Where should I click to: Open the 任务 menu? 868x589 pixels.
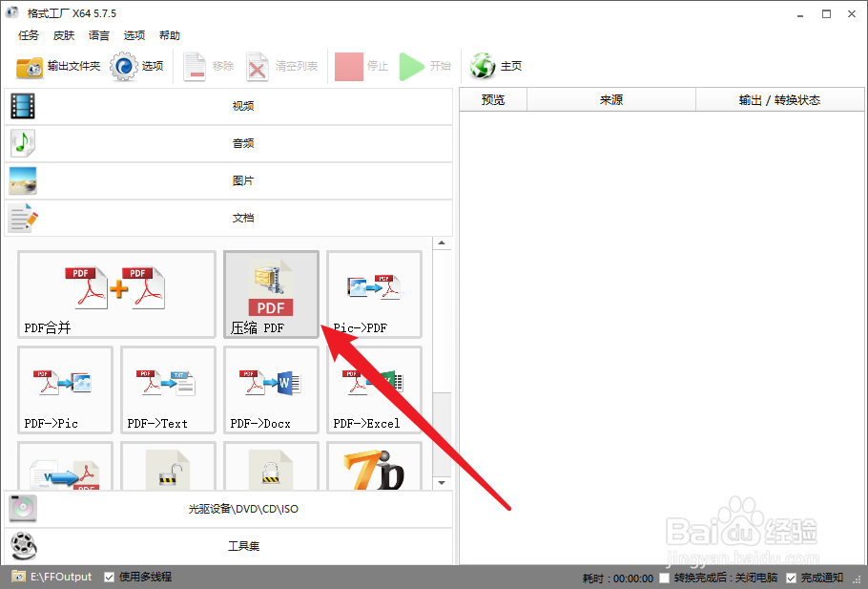(28, 35)
